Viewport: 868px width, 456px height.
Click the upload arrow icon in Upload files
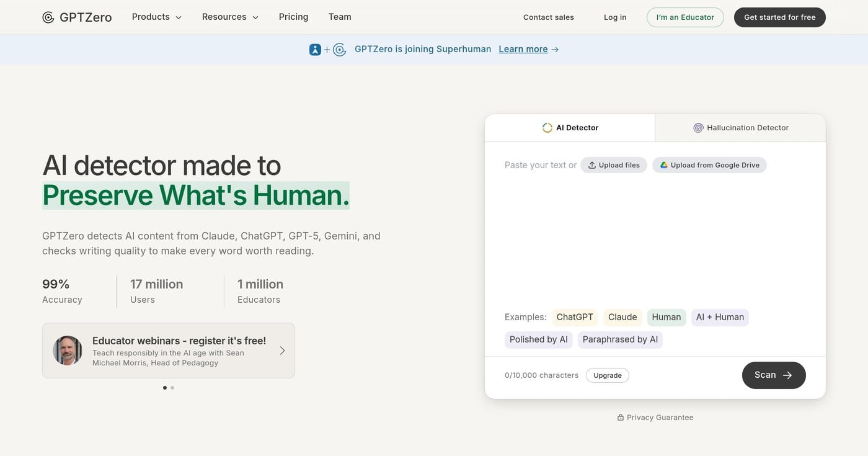point(592,165)
